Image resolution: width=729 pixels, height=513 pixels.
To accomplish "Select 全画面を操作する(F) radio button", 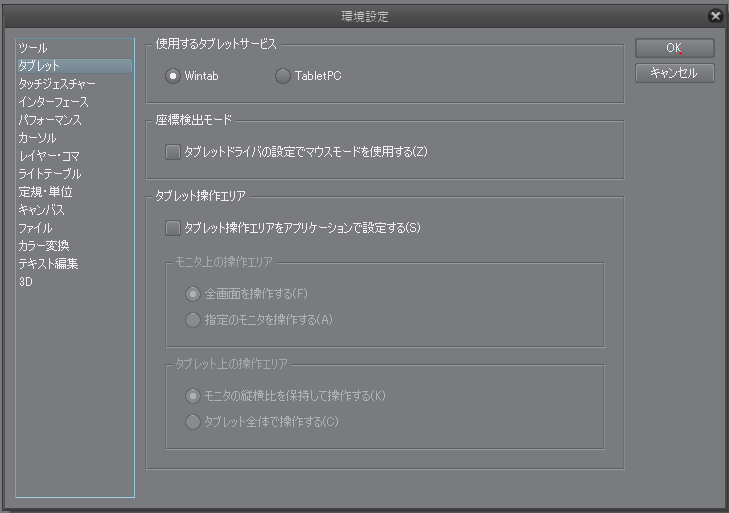I will [x=192, y=294].
